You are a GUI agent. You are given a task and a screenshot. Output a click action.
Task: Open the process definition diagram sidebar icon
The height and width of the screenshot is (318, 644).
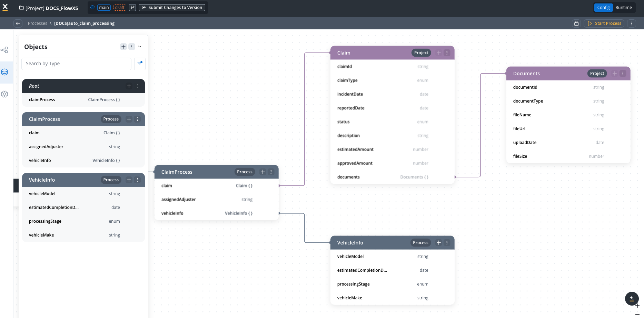click(4, 50)
